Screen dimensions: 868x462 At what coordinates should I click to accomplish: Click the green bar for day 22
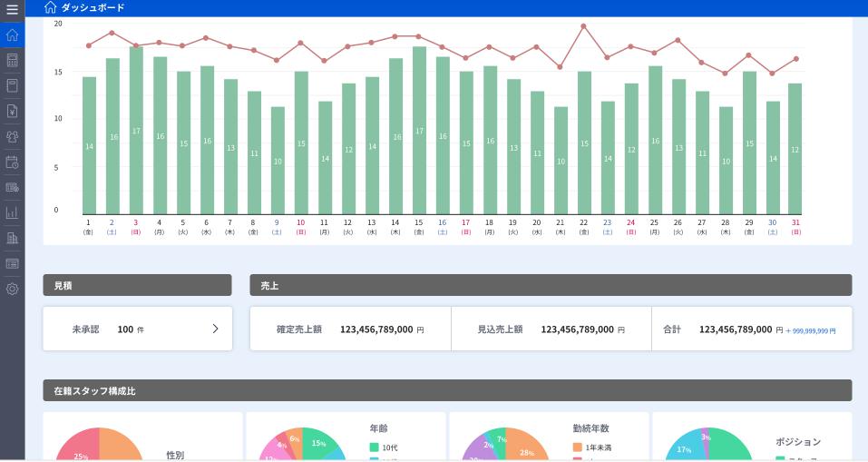(585, 143)
